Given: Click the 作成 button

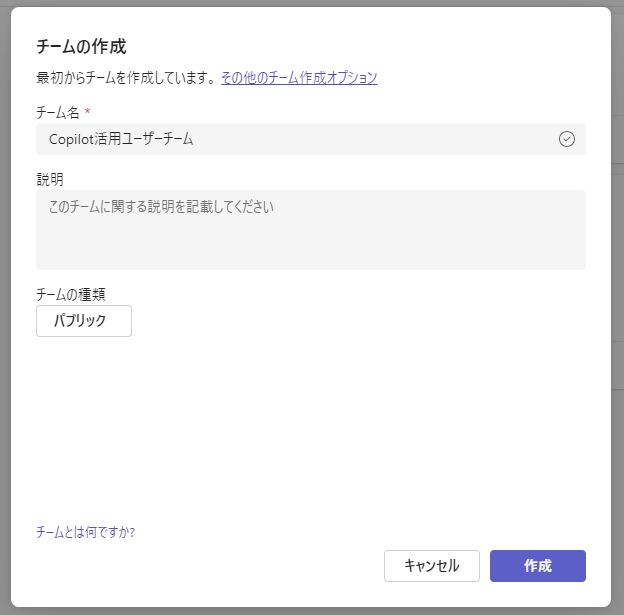Looking at the screenshot, I should pos(538,566).
